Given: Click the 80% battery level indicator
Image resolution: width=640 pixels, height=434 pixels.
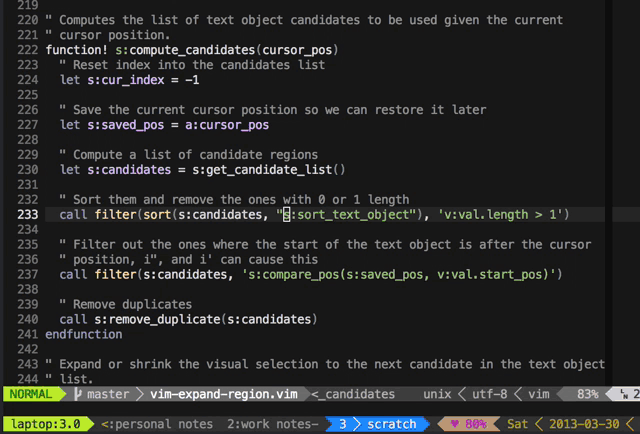Looking at the screenshot, I should pos(477,424).
